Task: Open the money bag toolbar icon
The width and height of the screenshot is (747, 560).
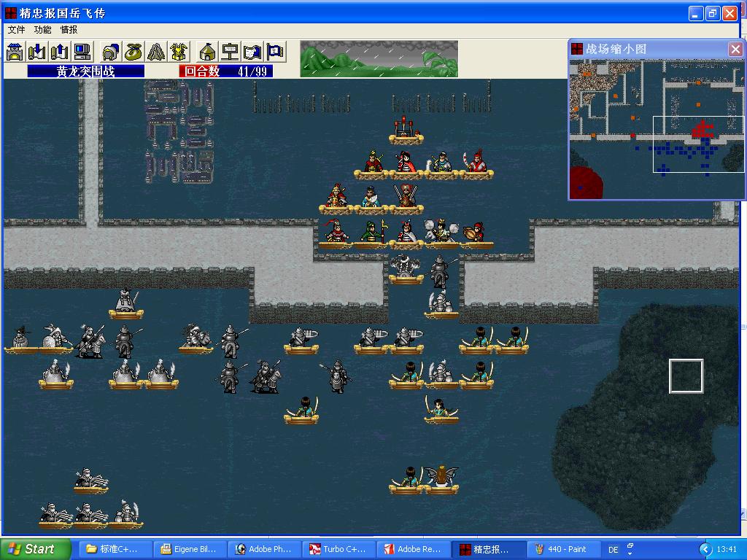Action: point(133,52)
